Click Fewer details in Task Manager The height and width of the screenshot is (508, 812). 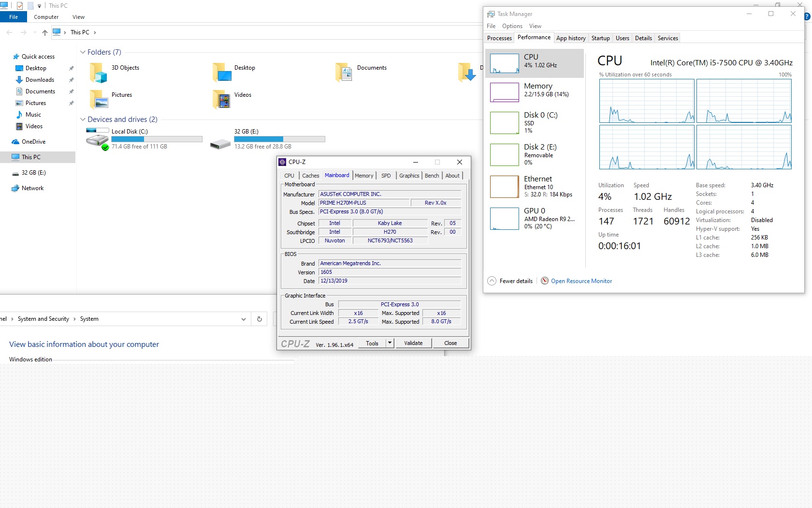tap(516, 281)
